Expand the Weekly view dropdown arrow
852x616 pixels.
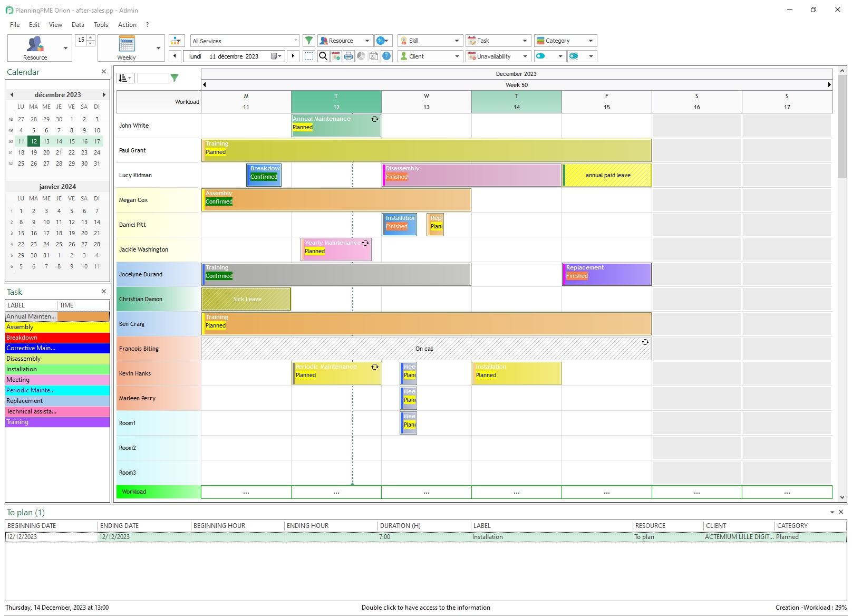158,47
